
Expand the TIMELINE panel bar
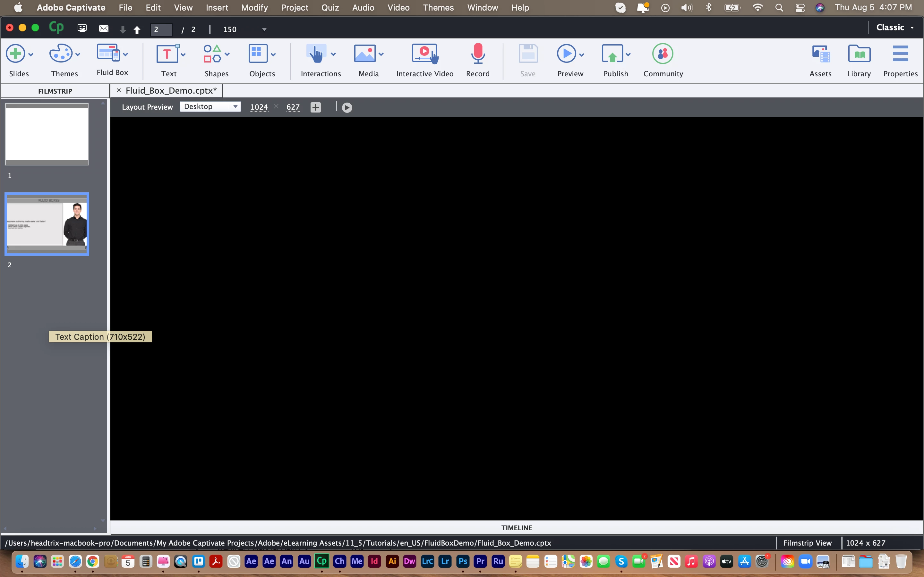click(516, 528)
